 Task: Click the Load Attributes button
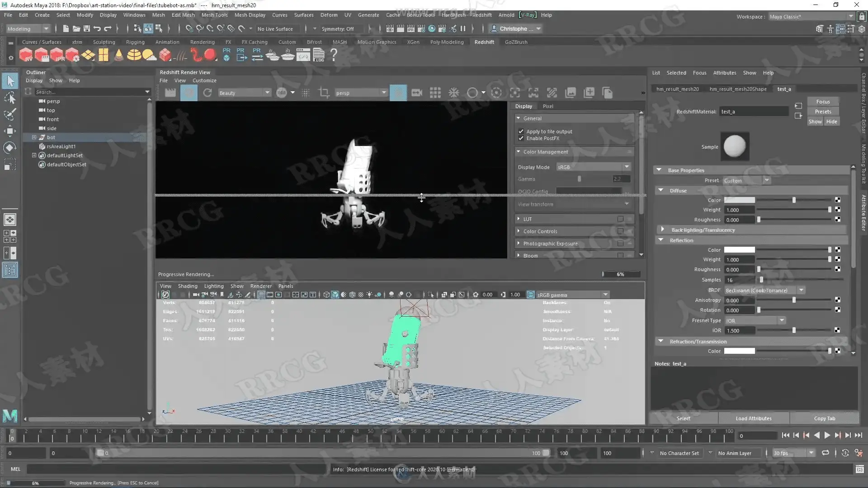753,418
